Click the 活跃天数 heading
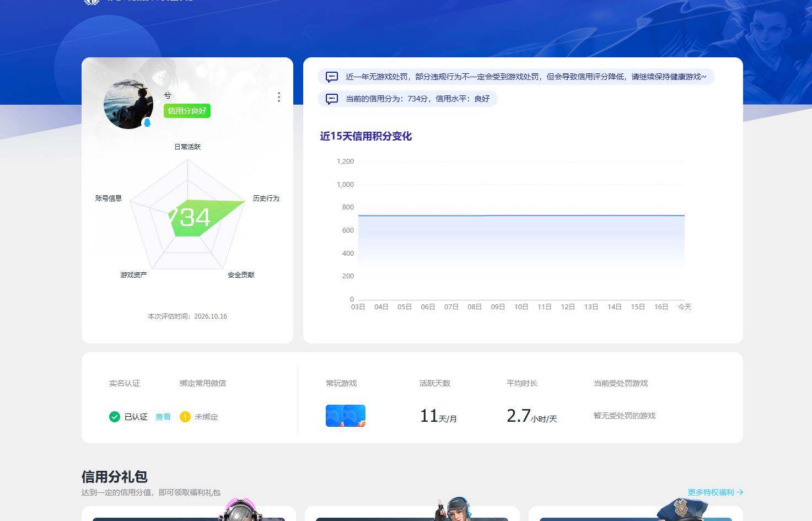This screenshot has height=521, width=812. click(435, 383)
